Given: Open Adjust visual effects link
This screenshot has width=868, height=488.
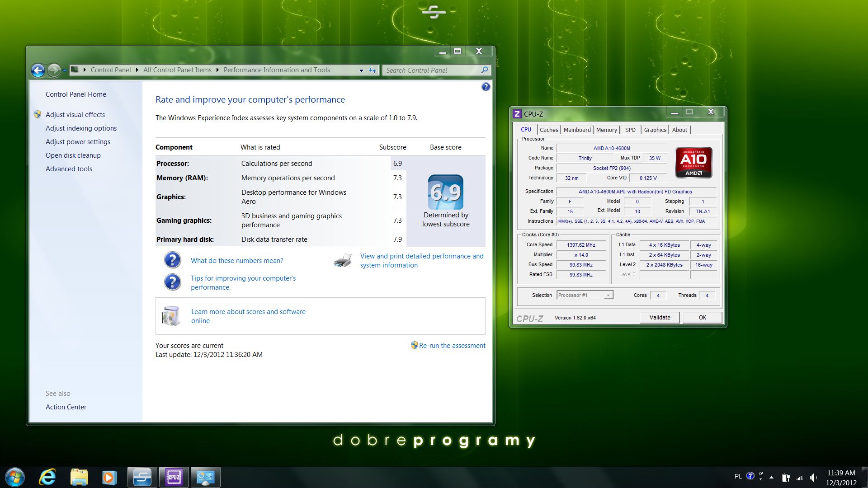Looking at the screenshot, I should (75, 115).
